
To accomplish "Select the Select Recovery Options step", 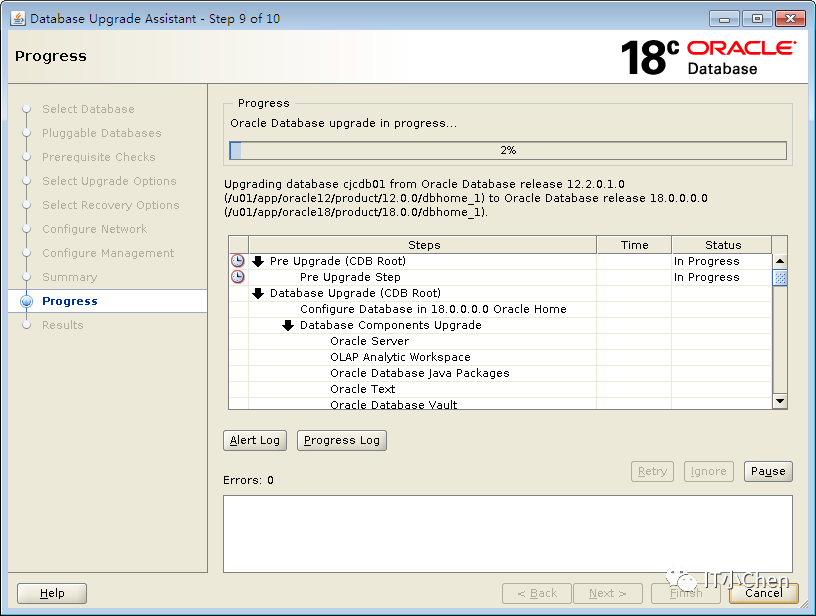I will 111,205.
